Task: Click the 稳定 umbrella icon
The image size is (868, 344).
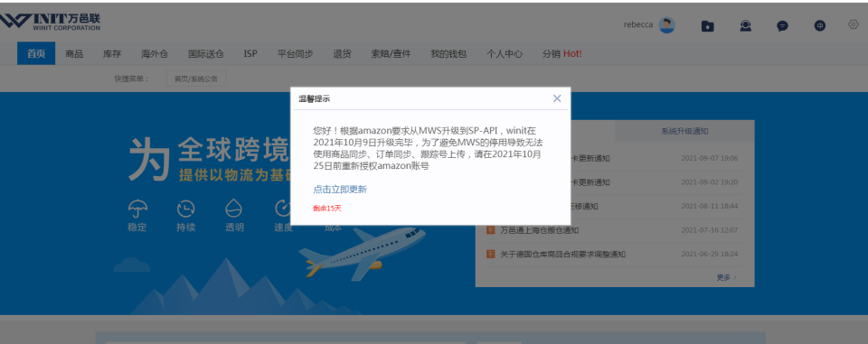Action: [137, 209]
